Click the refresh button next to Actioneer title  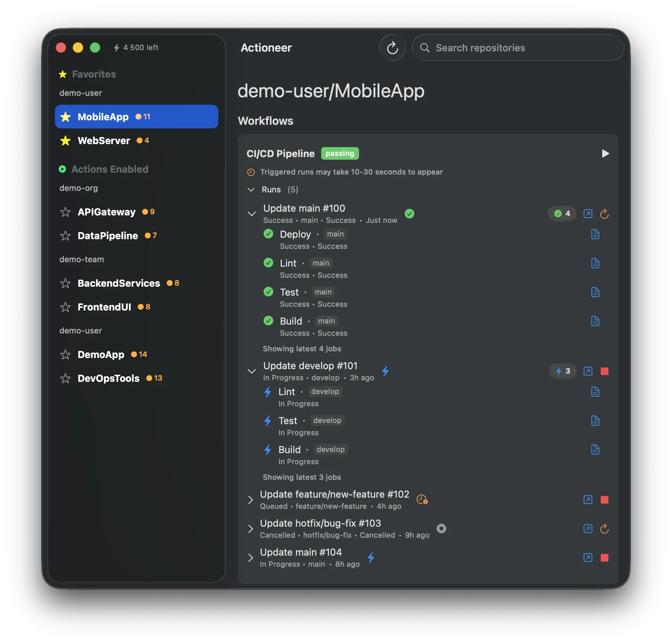click(x=392, y=48)
